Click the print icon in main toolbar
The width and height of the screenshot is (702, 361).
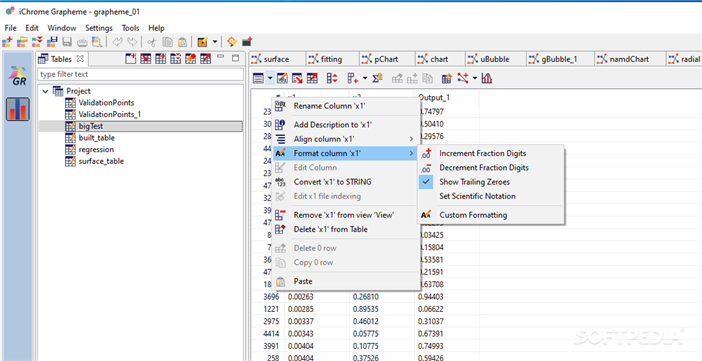click(82, 42)
